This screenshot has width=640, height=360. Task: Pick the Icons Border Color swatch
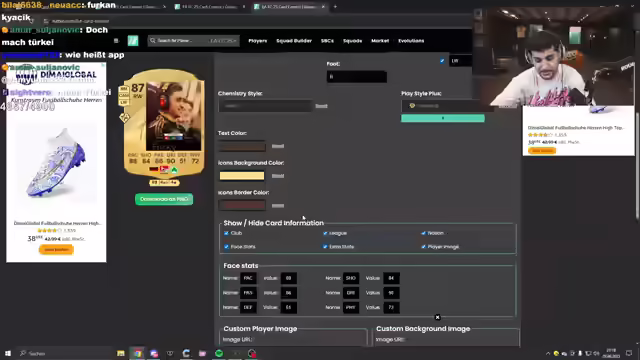[x=242, y=206]
